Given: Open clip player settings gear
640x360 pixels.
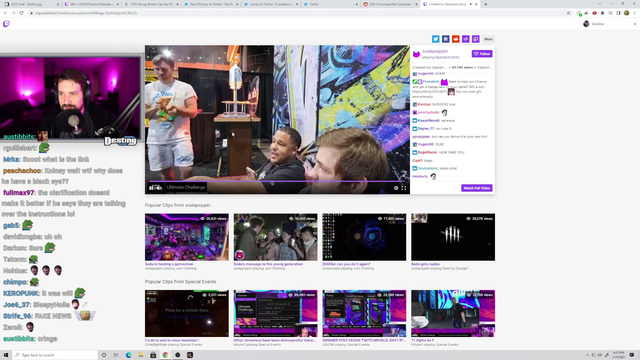Looking at the screenshot, I should tap(396, 188).
